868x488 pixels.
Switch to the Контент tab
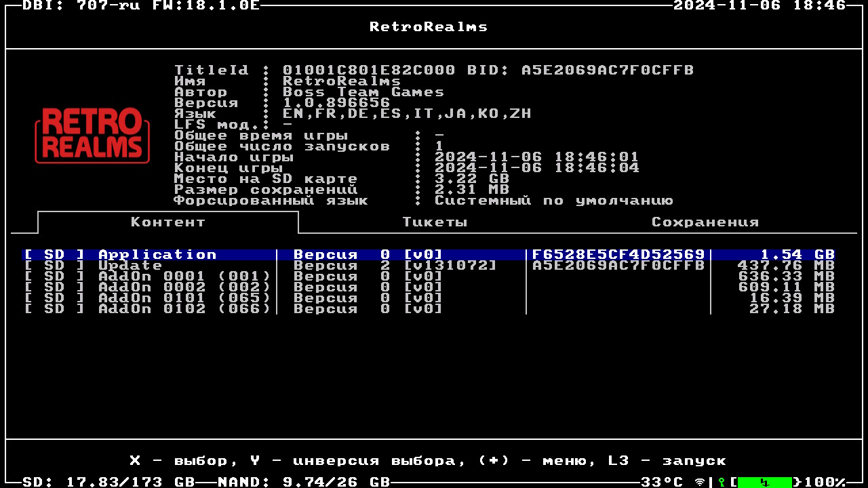point(167,222)
